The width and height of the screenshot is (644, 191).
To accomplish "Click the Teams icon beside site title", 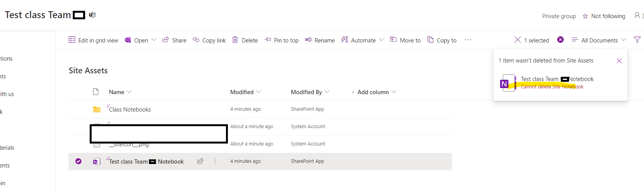I will (92, 15).
